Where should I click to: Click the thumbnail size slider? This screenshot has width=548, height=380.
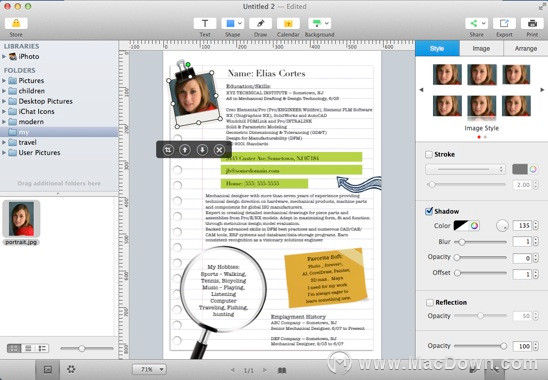[x=87, y=348]
